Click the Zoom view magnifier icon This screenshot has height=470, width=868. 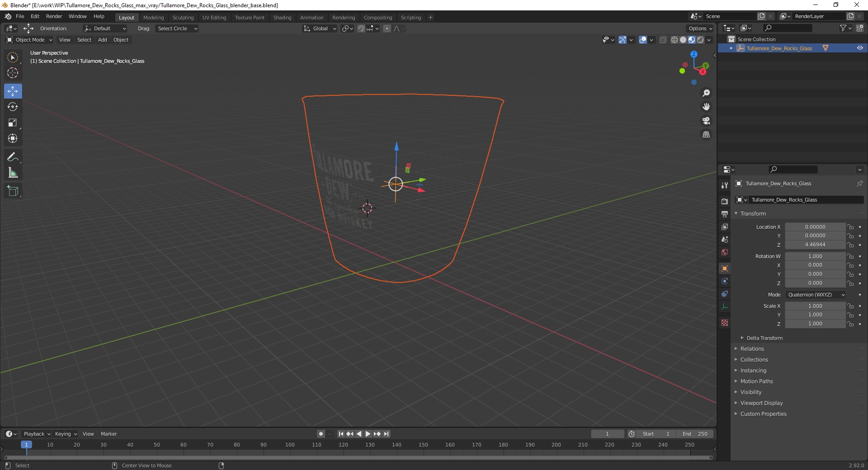[x=706, y=93]
